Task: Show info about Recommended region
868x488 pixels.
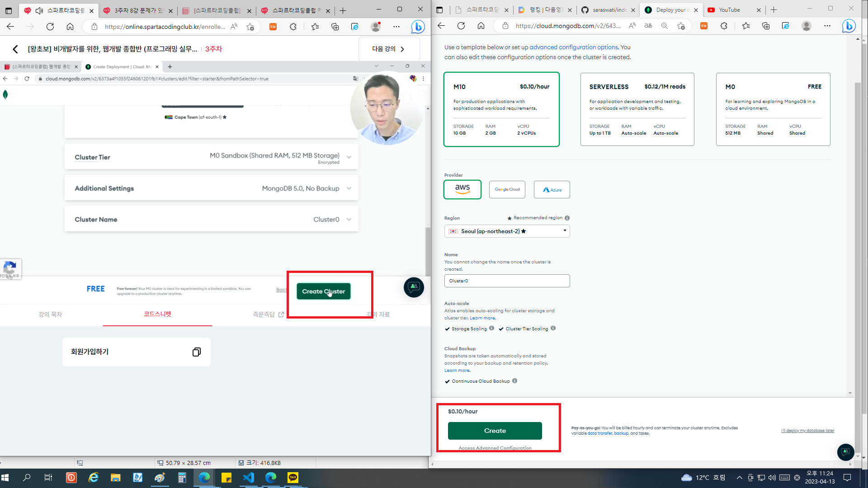Action: [x=567, y=218]
